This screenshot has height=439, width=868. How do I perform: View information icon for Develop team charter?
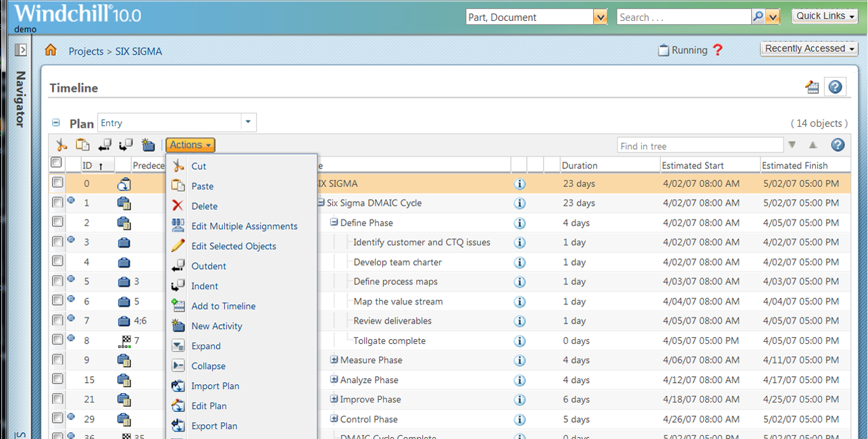pyautogui.click(x=519, y=262)
